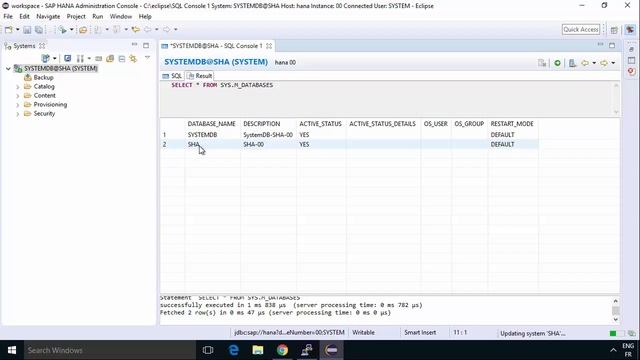Click the yellow Last Edit Location arrow

tap(136, 30)
